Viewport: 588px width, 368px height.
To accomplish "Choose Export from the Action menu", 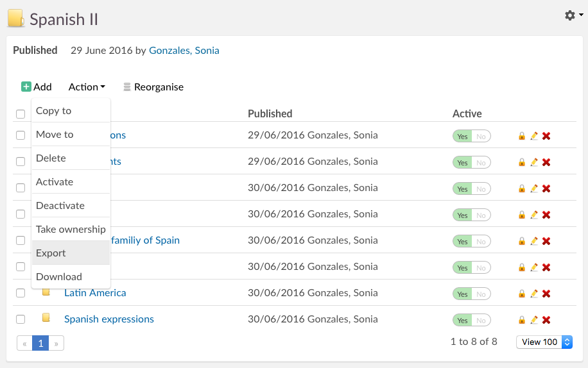I will point(51,253).
